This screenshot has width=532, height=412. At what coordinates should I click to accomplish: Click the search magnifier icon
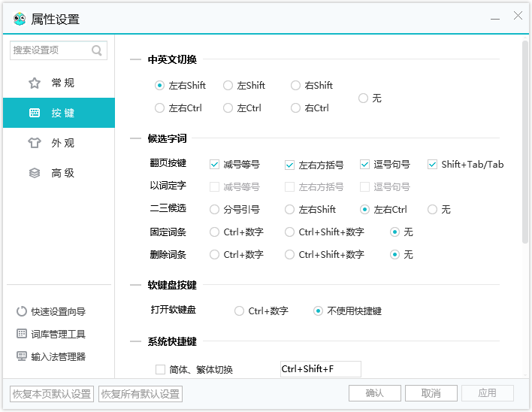pos(97,50)
